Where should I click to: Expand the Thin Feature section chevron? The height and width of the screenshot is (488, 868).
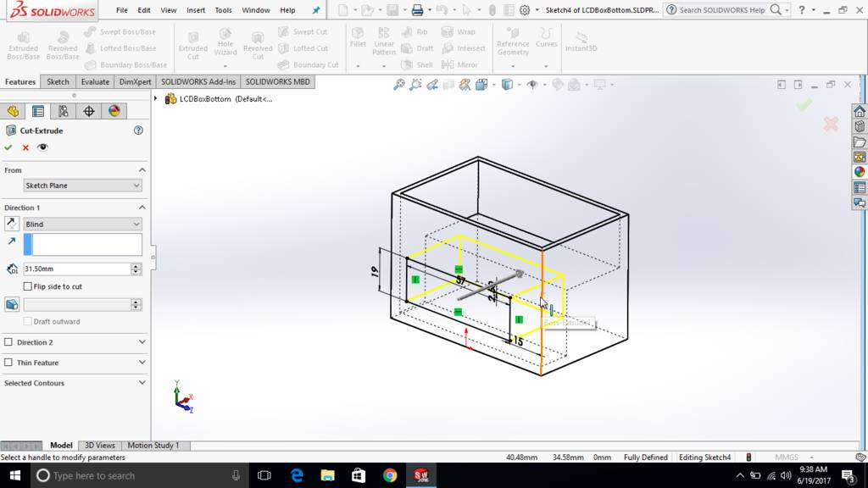tap(142, 363)
